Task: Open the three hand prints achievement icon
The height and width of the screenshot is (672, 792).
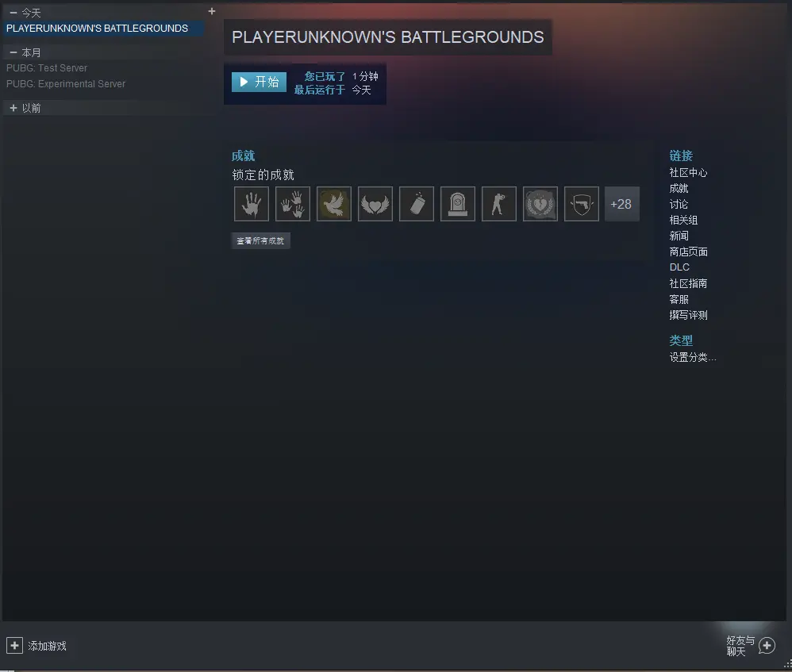Action: pyautogui.click(x=293, y=204)
